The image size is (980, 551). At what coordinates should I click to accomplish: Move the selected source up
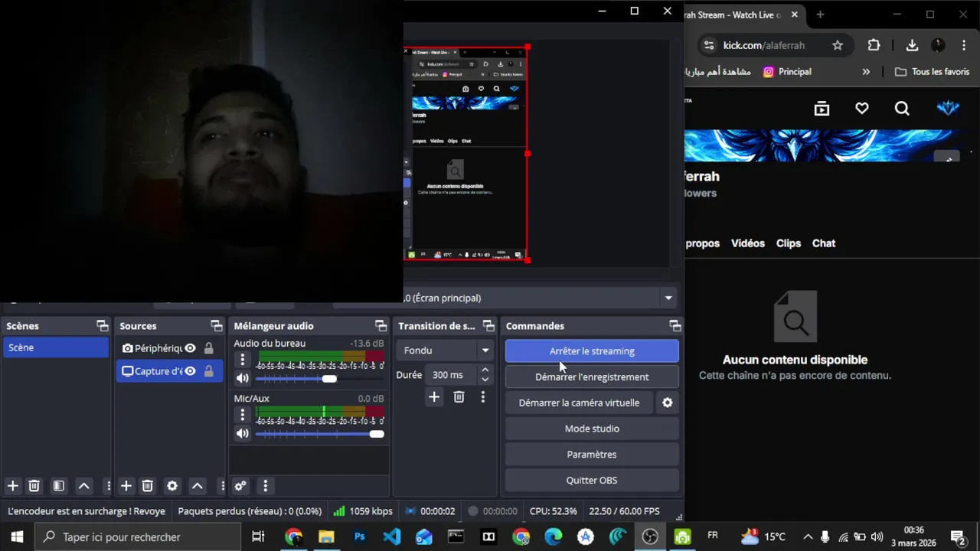coord(198,486)
